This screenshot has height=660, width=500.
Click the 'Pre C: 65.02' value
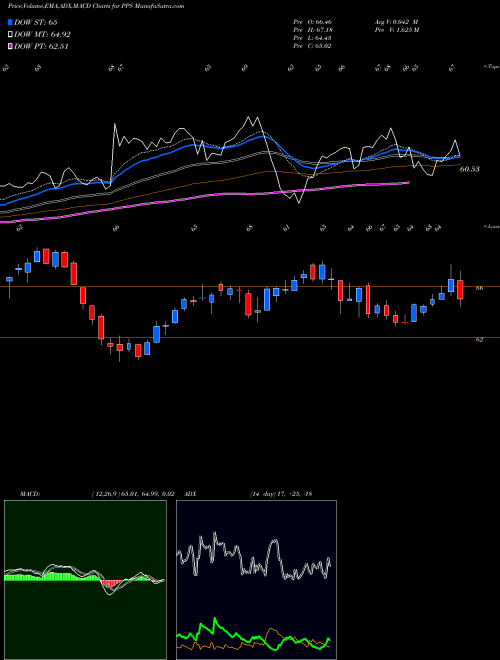pyautogui.click(x=312, y=46)
